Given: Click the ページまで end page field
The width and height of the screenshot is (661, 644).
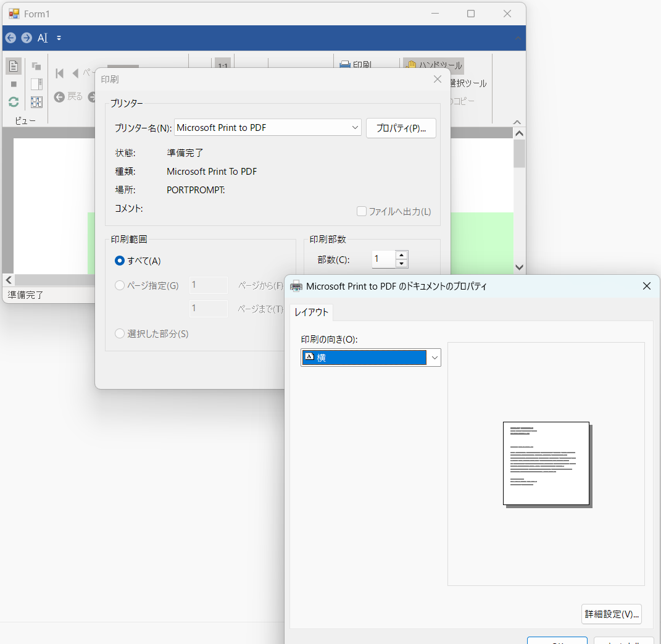Looking at the screenshot, I should [208, 308].
